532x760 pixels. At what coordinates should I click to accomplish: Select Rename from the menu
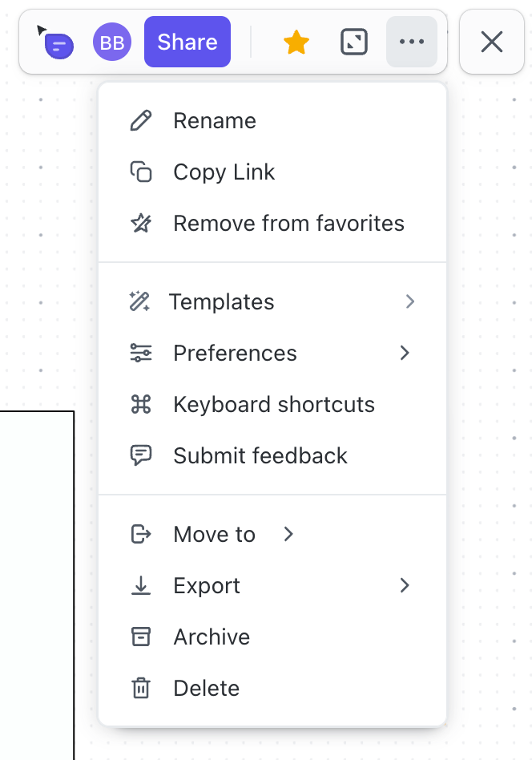coord(214,120)
